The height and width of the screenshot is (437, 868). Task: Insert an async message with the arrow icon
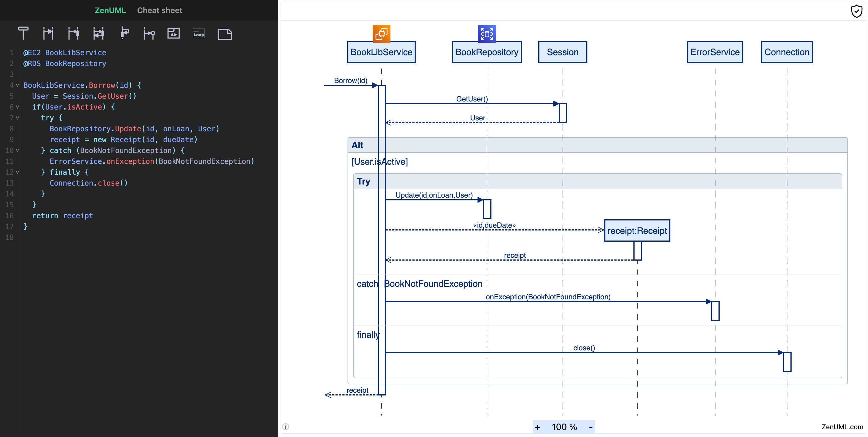(48, 33)
